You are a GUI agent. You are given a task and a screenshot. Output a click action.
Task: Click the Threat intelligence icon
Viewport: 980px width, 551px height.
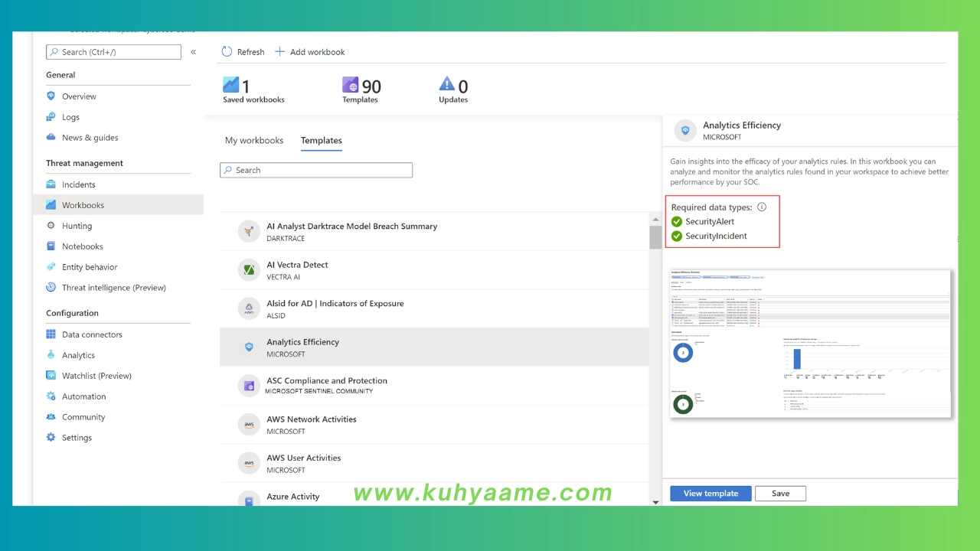pyautogui.click(x=51, y=288)
